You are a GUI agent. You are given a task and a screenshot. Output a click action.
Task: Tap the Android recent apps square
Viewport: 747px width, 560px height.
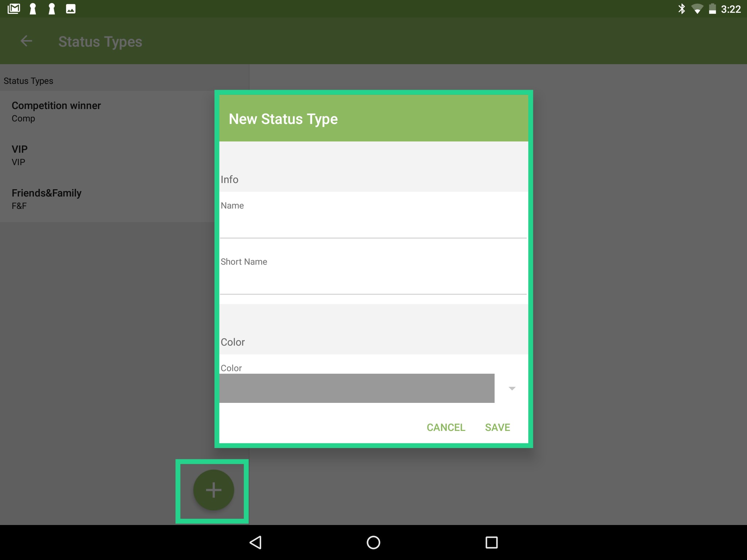491,542
